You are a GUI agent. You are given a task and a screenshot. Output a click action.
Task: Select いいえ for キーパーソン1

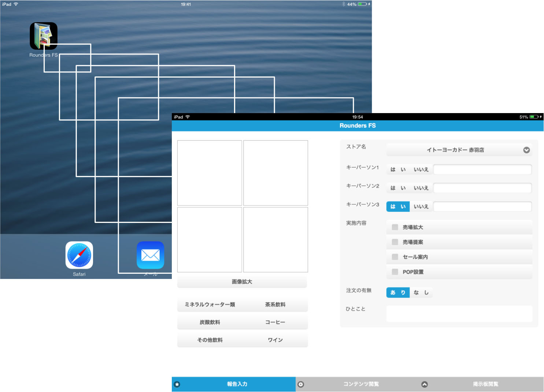point(421,169)
